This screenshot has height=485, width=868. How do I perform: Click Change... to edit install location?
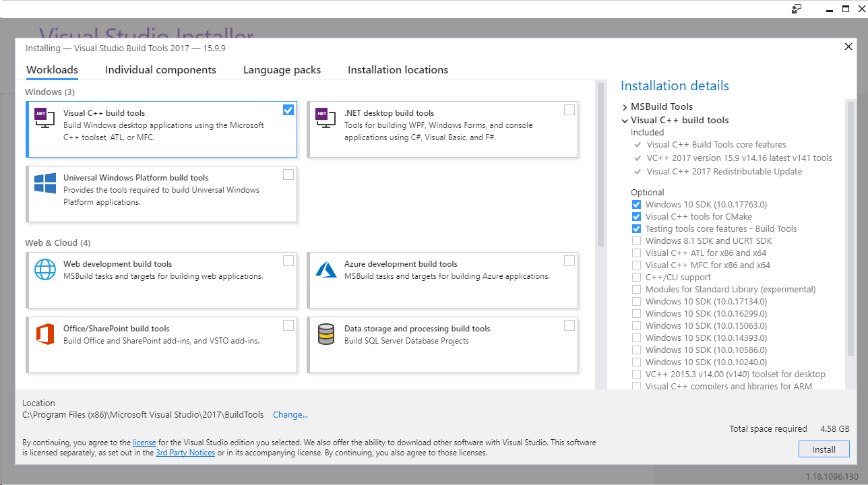pos(290,415)
